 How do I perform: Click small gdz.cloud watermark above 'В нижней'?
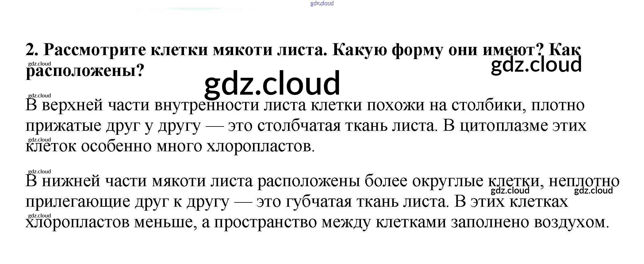pyautogui.click(x=39, y=172)
